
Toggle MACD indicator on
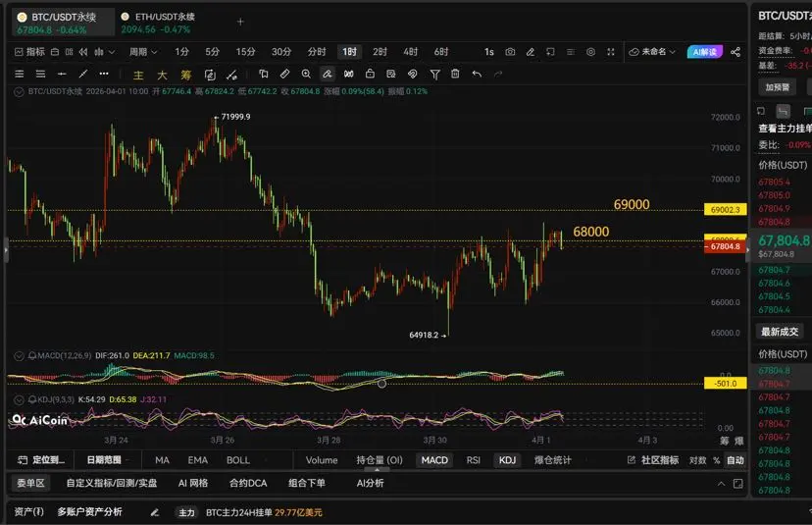coord(434,460)
